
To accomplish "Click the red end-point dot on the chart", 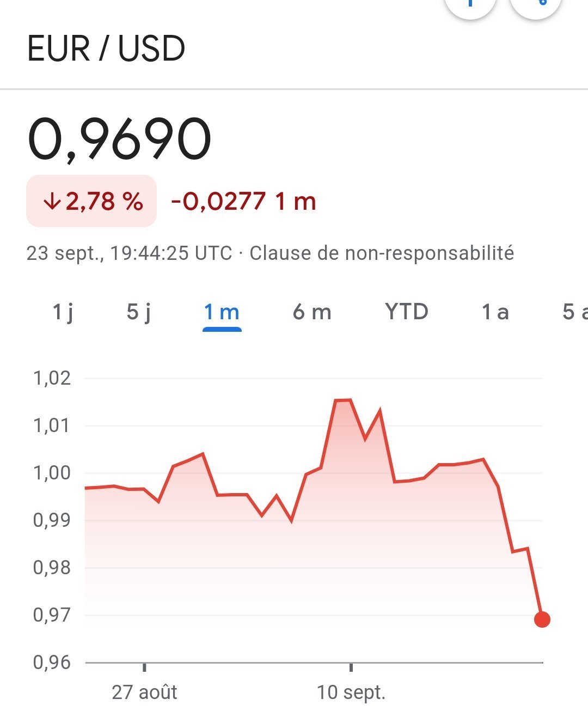I will click(542, 619).
